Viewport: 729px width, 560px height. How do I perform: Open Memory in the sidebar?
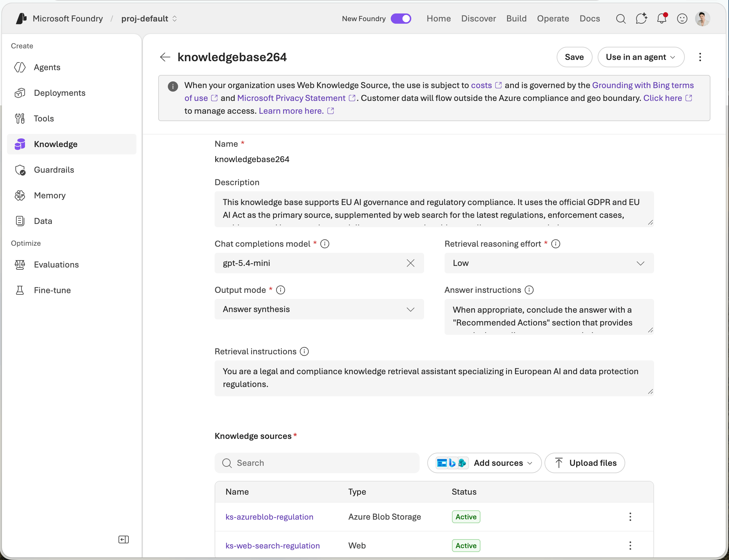[x=72, y=195]
